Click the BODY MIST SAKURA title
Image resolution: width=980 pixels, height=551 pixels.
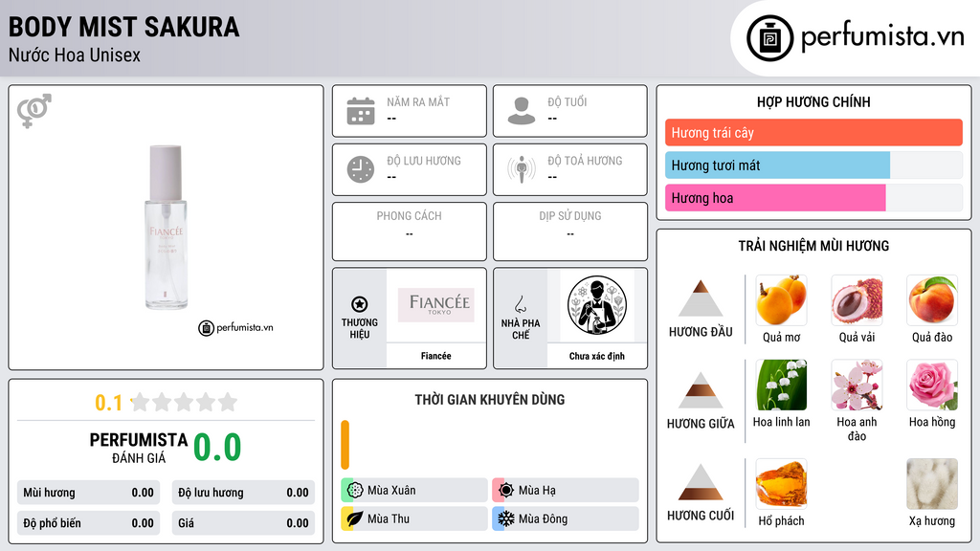coord(123,27)
